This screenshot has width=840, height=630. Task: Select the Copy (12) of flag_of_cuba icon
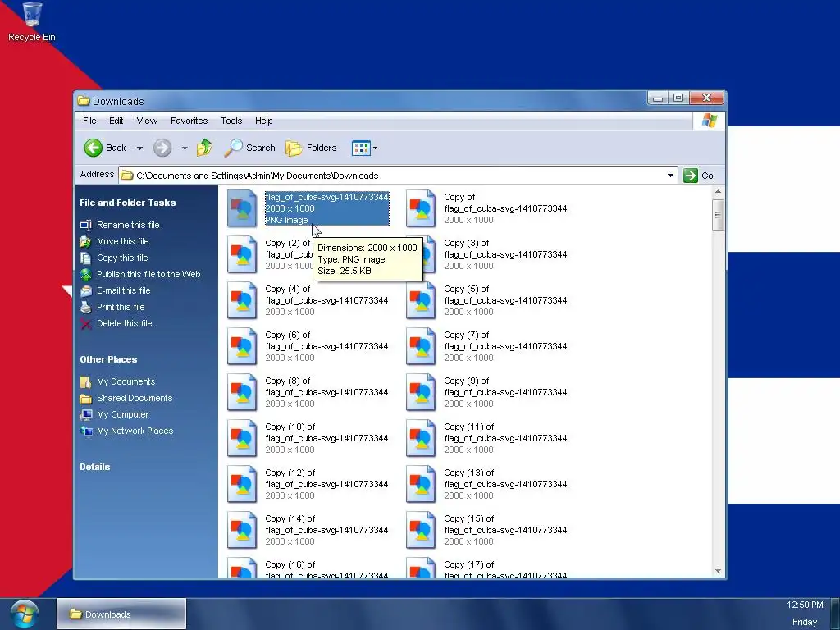tap(242, 485)
